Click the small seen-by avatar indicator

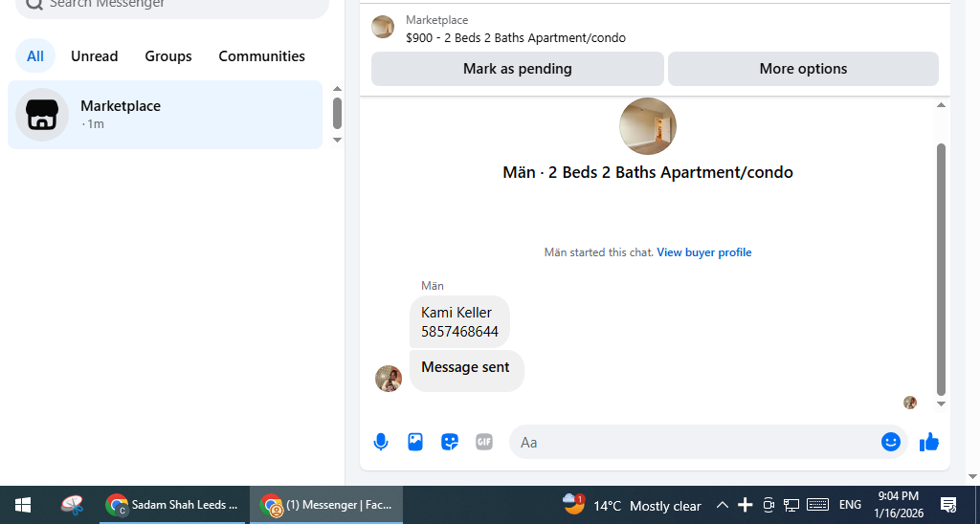(910, 403)
